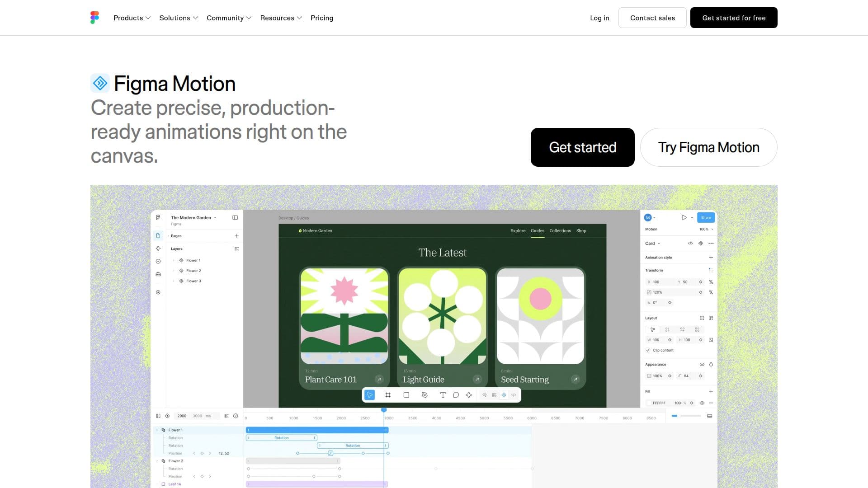The height and width of the screenshot is (488, 868).
Task: Click the FFFFFF fill color swatch
Action: click(x=650, y=403)
